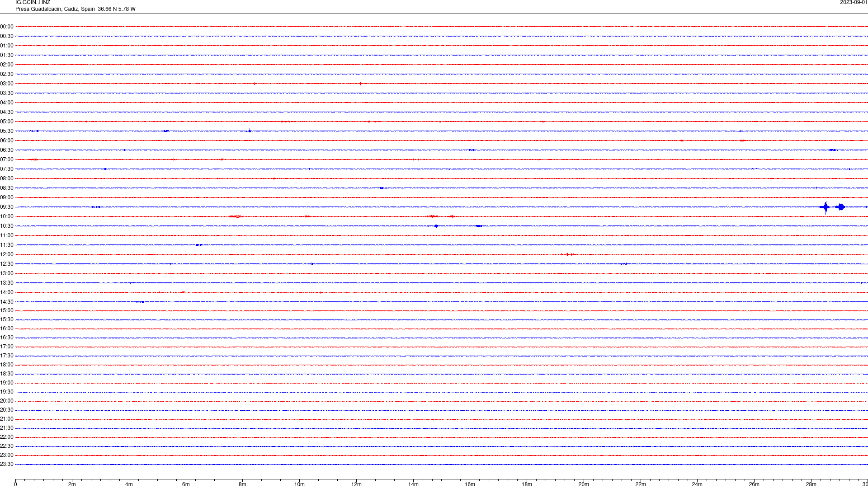Select the 10:00 trace time label
The height and width of the screenshot is (488, 868).
pyautogui.click(x=7, y=216)
